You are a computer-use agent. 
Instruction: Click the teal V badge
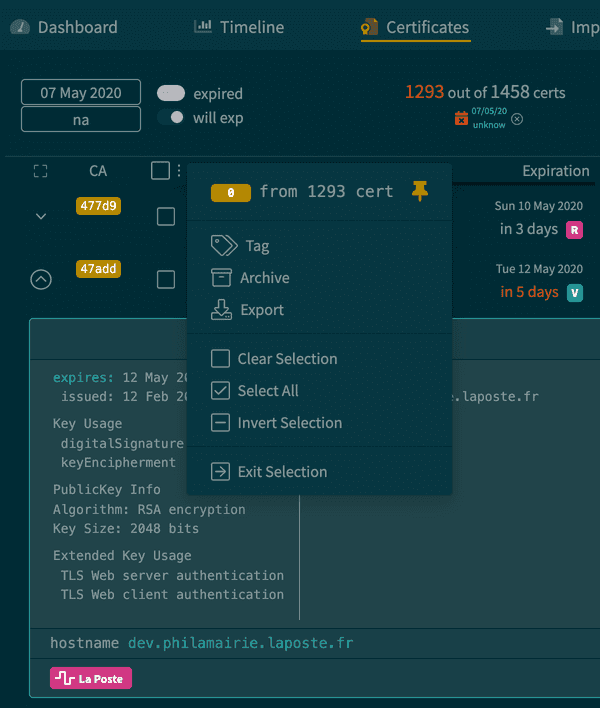point(574,293)
